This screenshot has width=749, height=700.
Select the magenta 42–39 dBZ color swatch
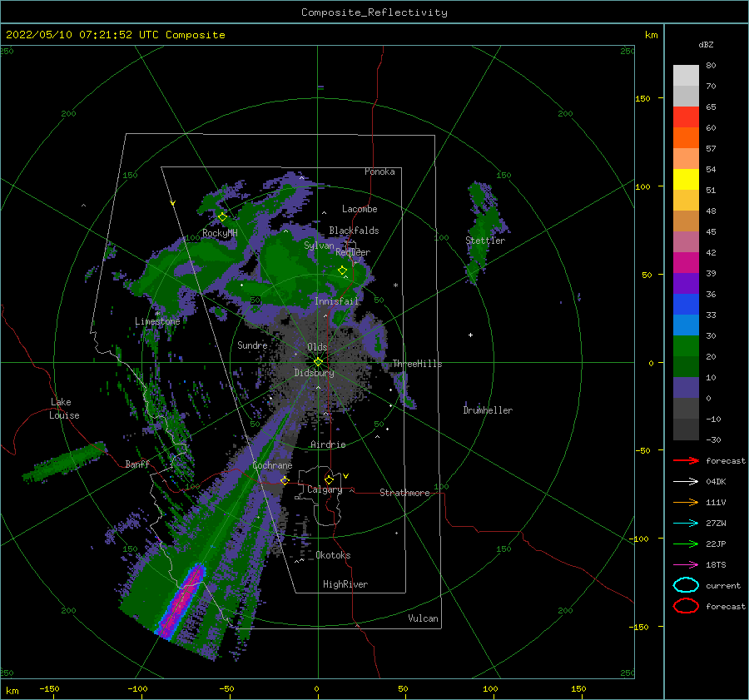click(x=686, y=262)
